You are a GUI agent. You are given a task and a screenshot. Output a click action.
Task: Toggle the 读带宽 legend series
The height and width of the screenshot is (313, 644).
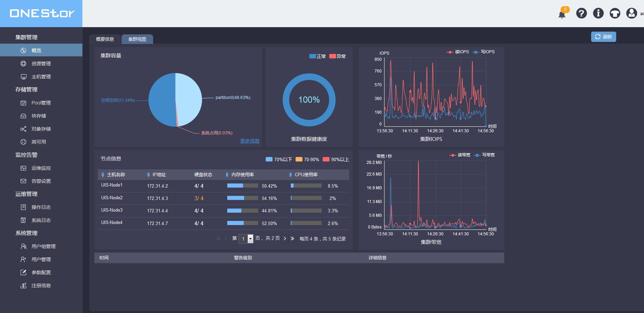point(460,155)
